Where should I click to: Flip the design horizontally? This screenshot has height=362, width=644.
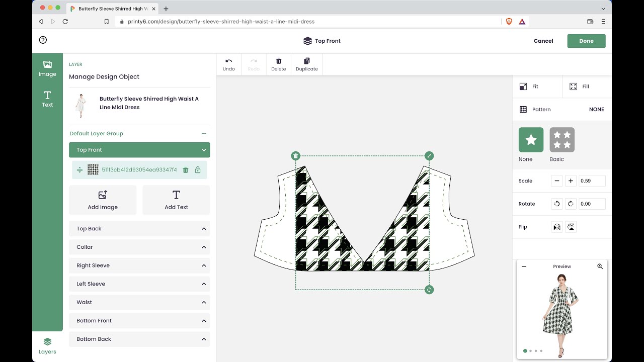coord(556,227)
